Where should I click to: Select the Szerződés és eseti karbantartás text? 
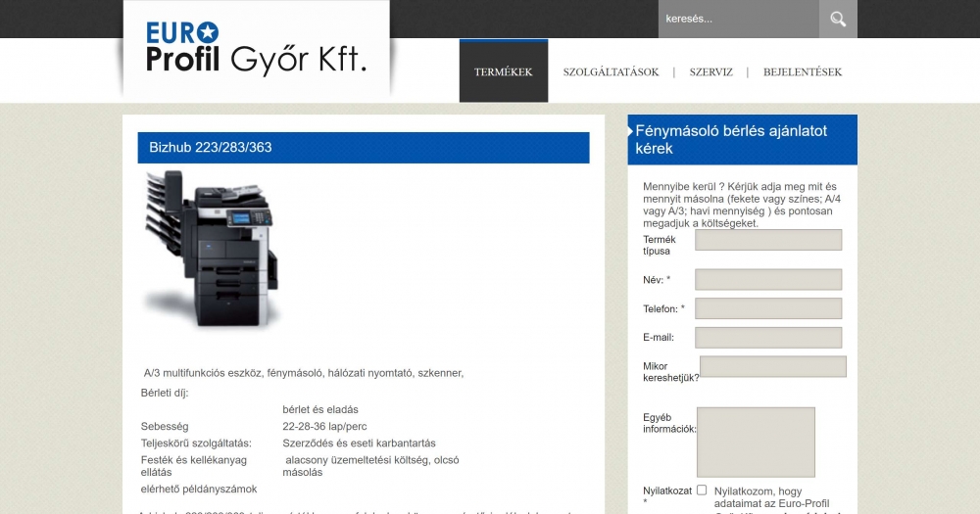pos(359,444)
